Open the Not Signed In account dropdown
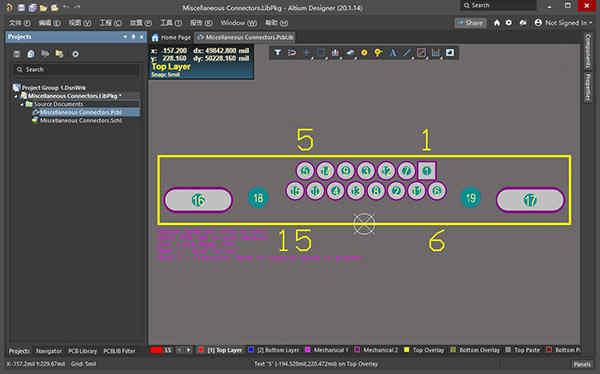600x374 pixels. tap(563, 23)
